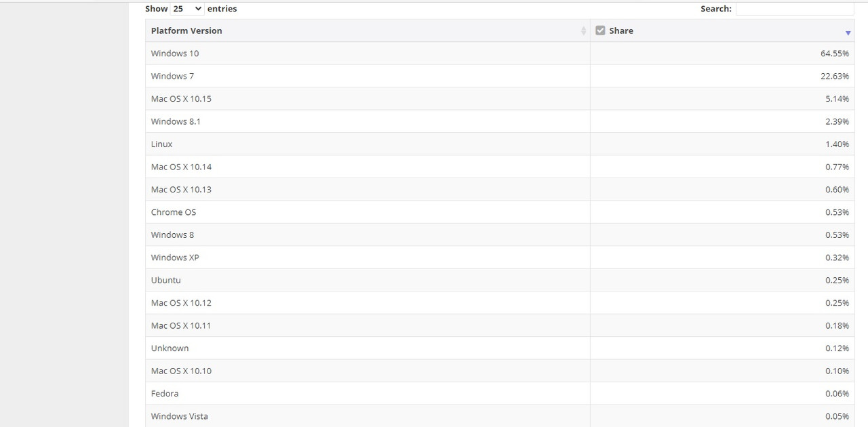Click the 1.40% share value
The height and width of the screenshot is (427, 868).
coord(837,144)
